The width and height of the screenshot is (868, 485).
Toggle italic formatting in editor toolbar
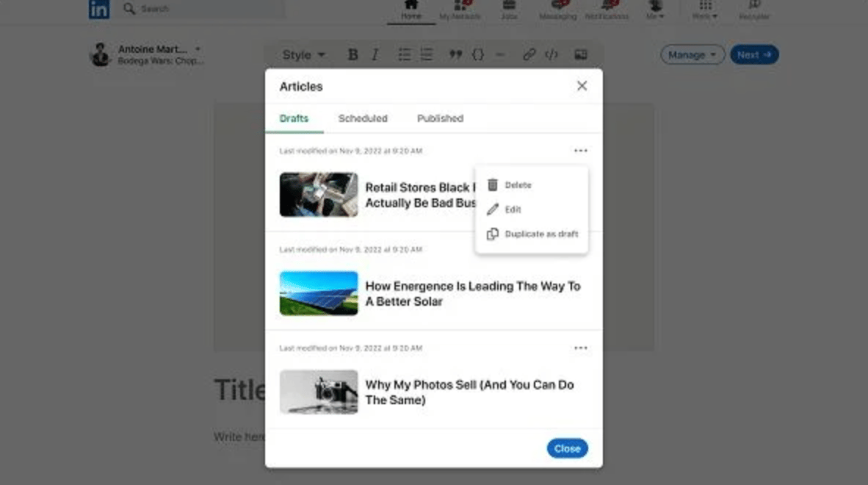375,54
